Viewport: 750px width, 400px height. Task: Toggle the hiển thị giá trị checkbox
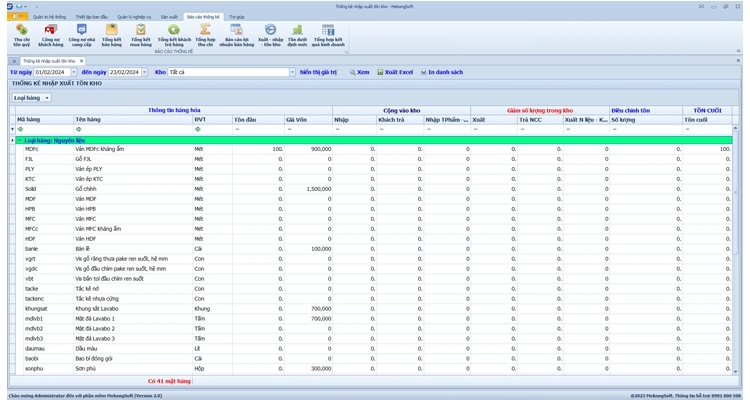[339, 73]
